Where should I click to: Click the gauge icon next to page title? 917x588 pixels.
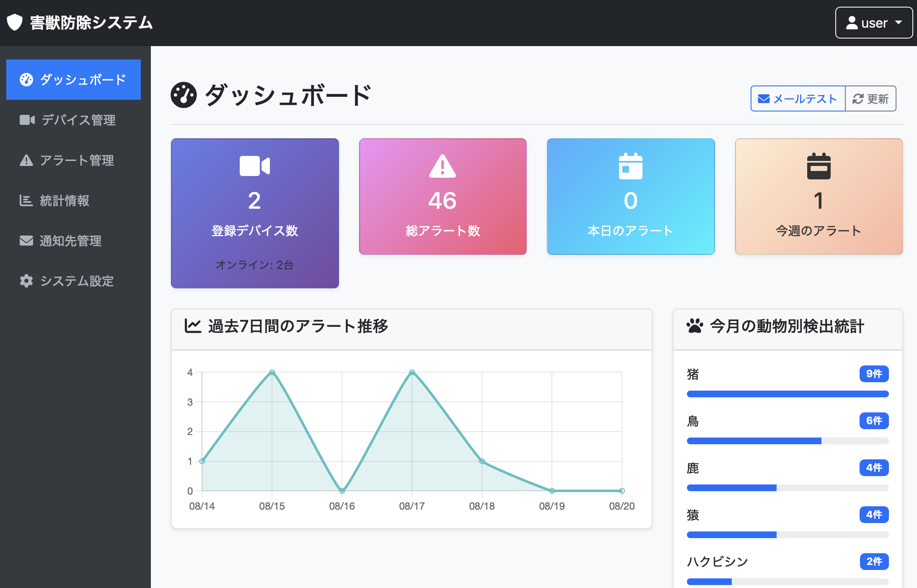tap(184, 95)
